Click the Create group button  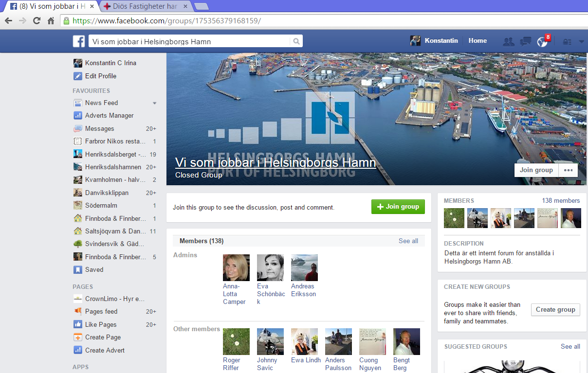point(555,309)
